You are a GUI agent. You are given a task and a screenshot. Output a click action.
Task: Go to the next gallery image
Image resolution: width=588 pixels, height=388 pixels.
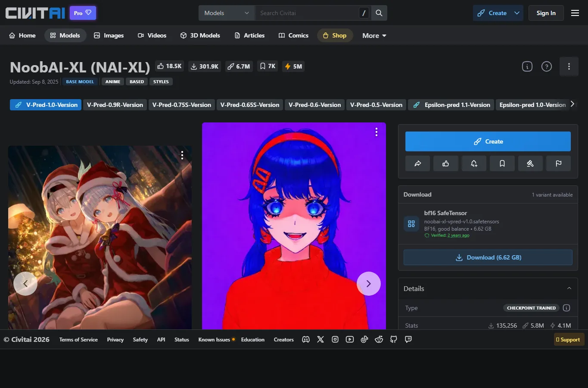click(x=369, y=284)
